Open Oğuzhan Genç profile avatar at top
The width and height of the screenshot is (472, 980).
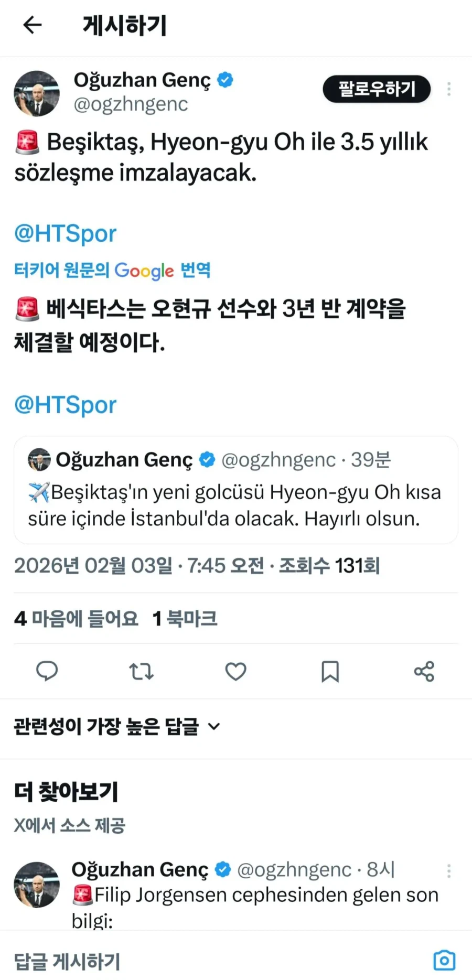coord(37,93)
